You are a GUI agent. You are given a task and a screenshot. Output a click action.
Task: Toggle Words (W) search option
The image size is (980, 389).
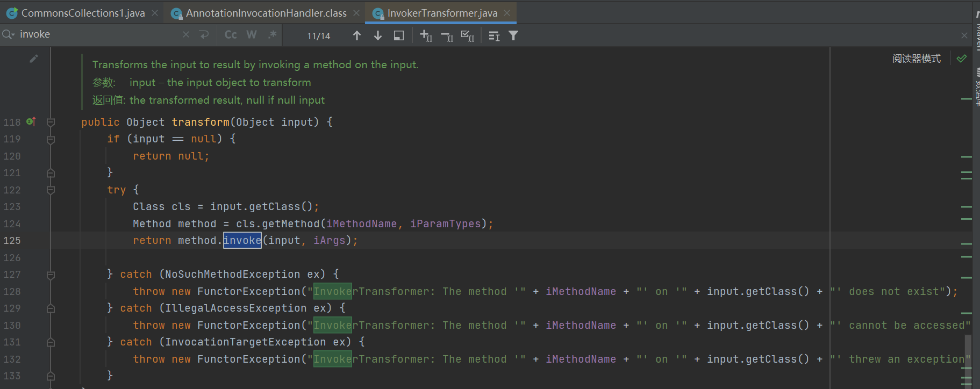click(x=252, y=34)
